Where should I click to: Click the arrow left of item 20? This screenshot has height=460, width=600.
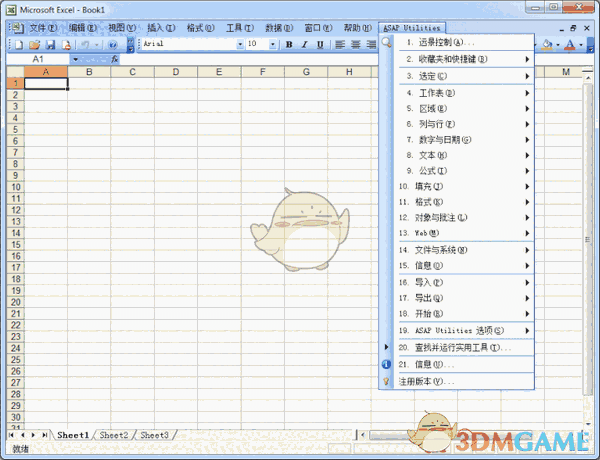coord(386,347)
